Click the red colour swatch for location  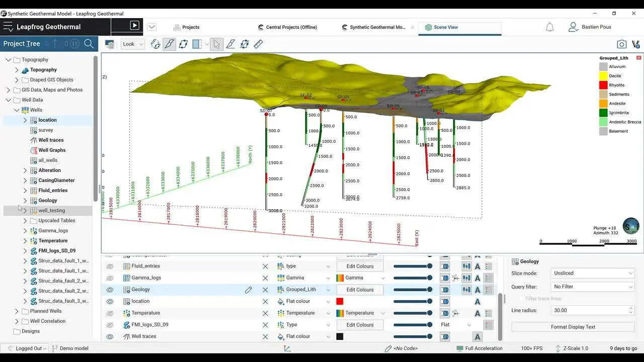coord(340,302)
